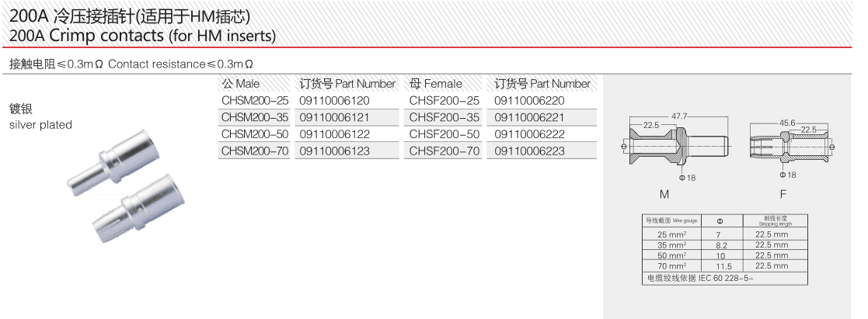Viewport: 868px width, 319px height.
Task: Select part number 09110006121
Action: 334,117
